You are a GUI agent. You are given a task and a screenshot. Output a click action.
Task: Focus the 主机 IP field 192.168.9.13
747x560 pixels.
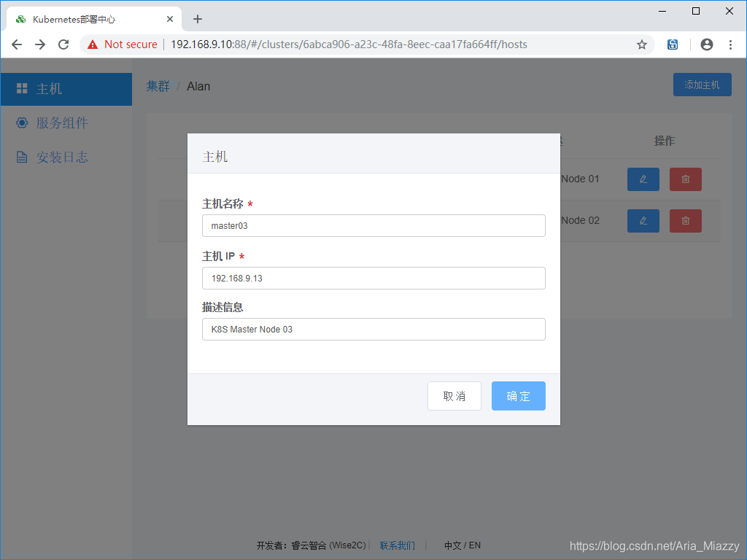(x=373, y=278)
